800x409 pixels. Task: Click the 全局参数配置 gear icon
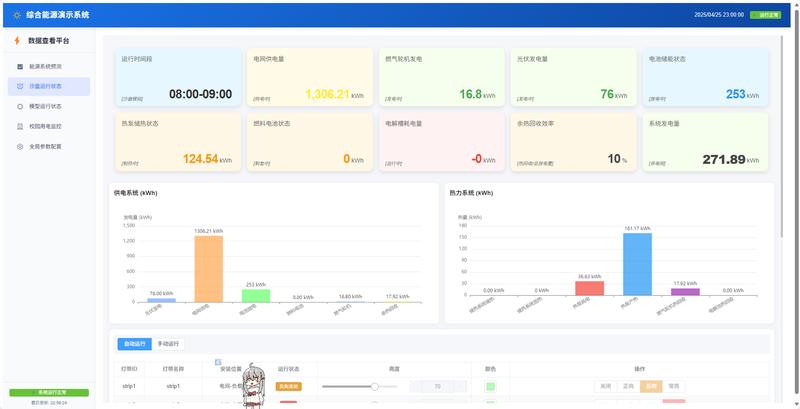point(20,146)
